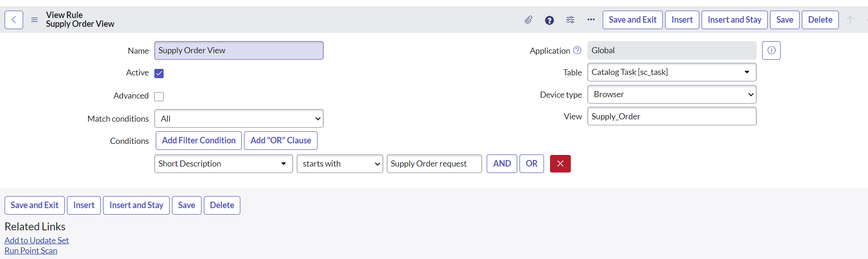The width and height of the screenshot is (868, 259).
Task: Click the header Delete button
Action: click(820, 20)
